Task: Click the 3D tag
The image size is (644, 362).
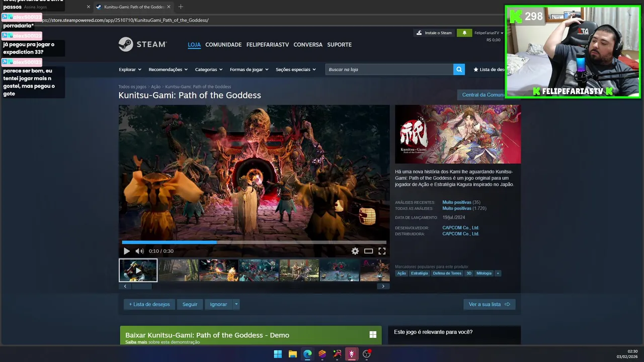Action: [x=468, y=273]
